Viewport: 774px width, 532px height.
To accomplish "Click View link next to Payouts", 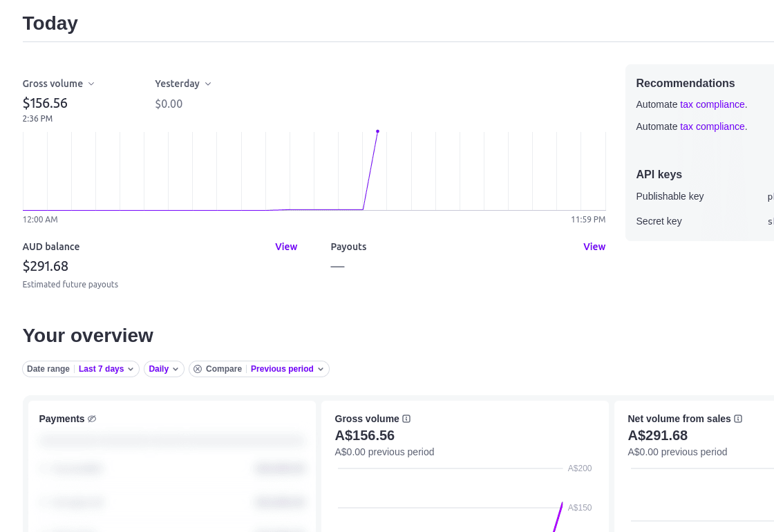I will 594,247.
